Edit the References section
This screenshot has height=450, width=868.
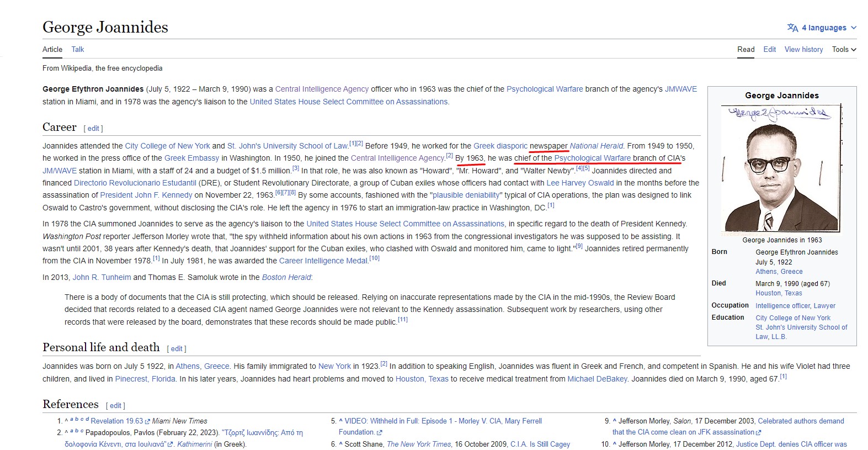point(115,405)
